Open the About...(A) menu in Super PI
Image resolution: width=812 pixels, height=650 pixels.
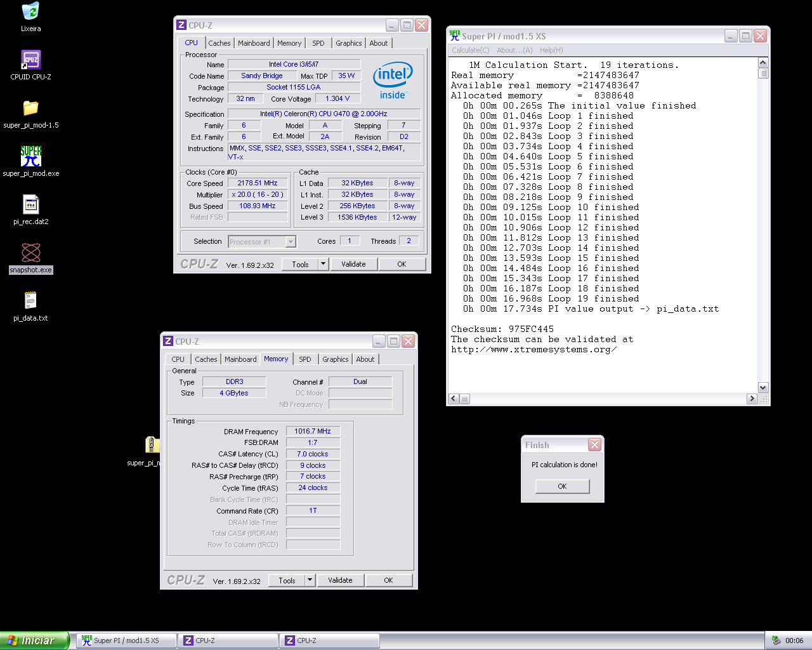(x=514, y=50)
